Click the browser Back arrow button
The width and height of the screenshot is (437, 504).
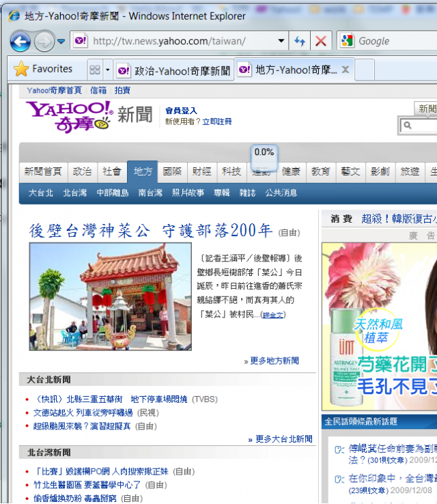point(20,42)
